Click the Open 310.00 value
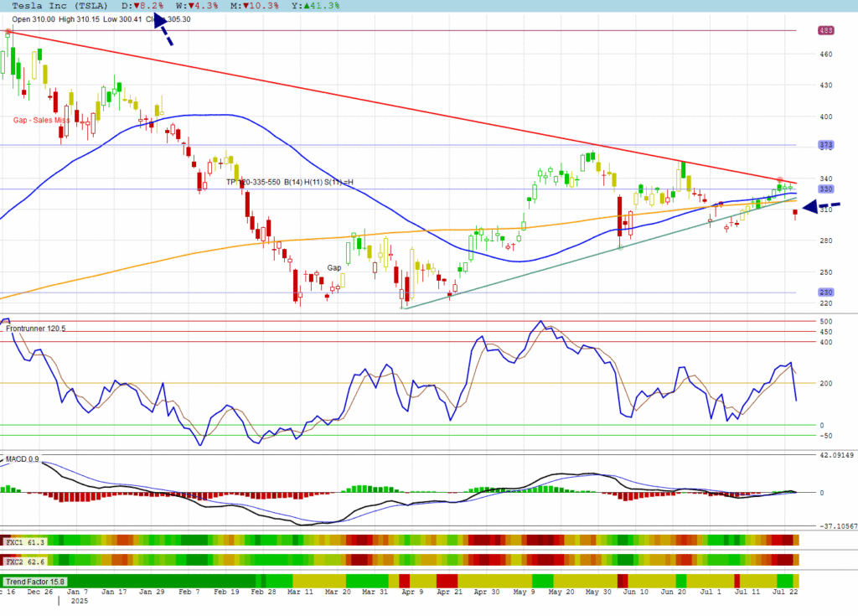 (x=34, y=19)
